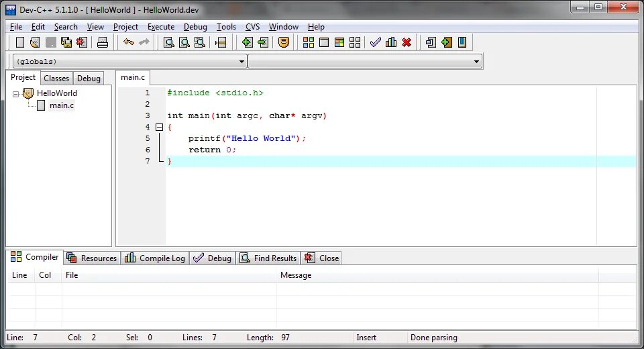Open the Search menu
This screenshot has height=349, width=644.
click(66, 27)
